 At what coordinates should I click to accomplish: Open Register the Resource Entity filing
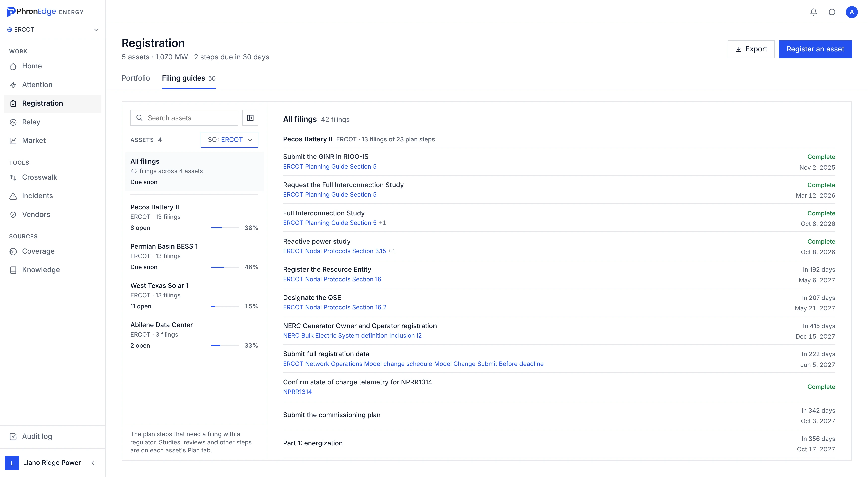(x=559, y=274)
